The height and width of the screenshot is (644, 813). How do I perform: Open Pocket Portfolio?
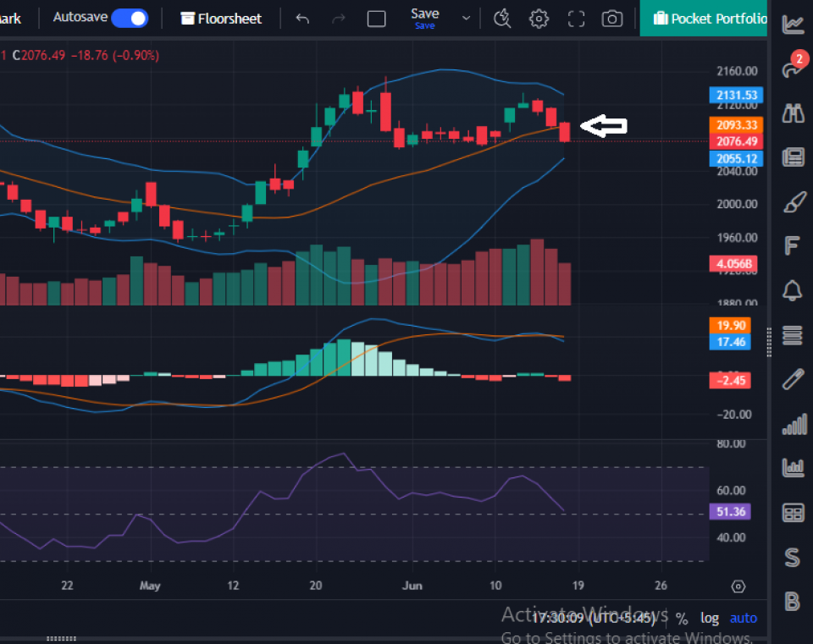pos(704,19)
